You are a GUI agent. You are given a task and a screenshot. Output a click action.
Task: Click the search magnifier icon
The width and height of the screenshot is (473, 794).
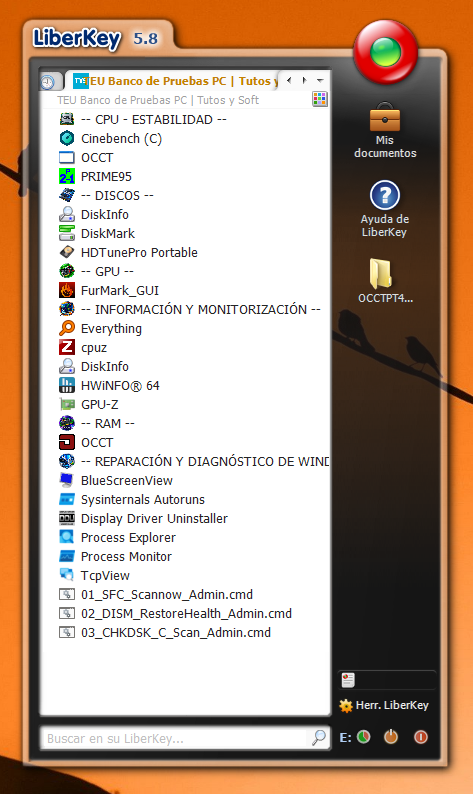(x=319, y=738)
